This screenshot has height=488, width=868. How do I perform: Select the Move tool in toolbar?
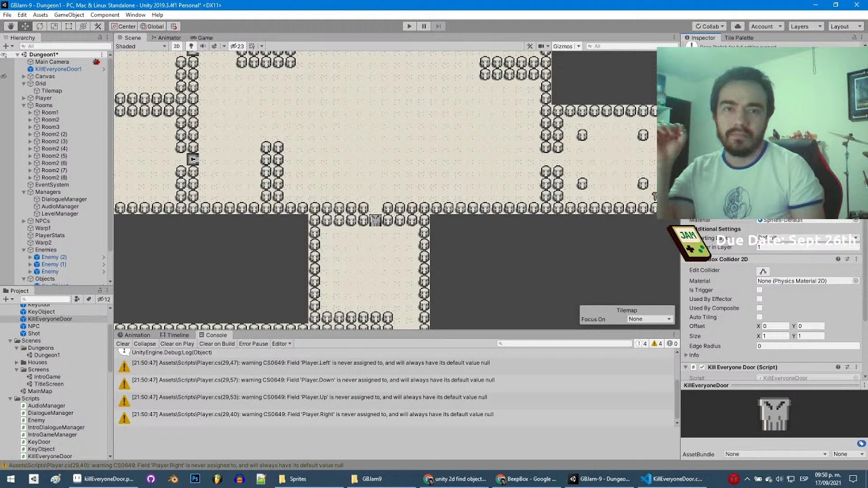click(25, 26)
